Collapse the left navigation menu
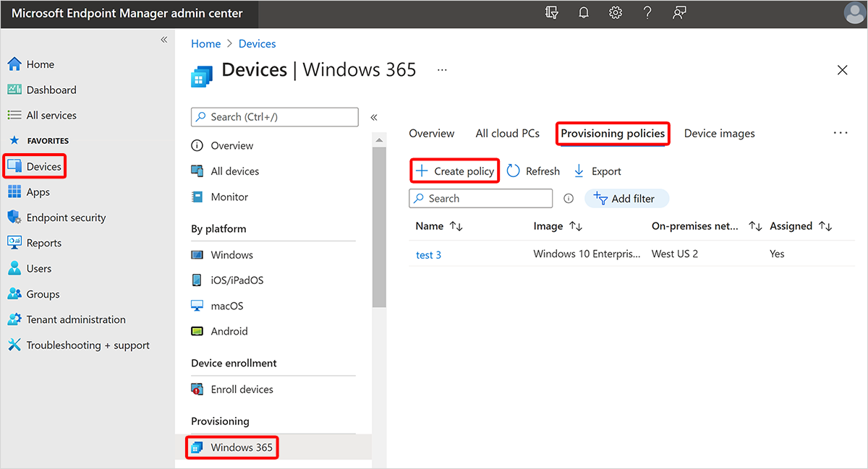The width and height of the screenshot is (868, 469). point(163,40)
